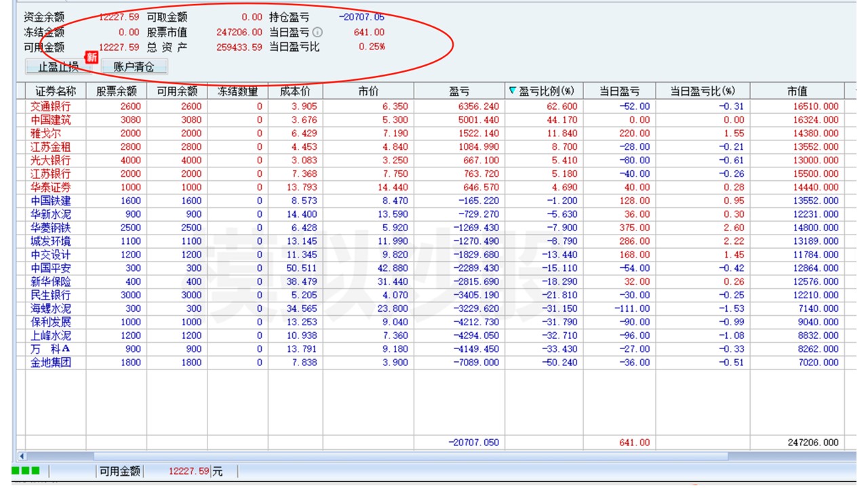
Task: Click 中国平安 cost price 50.511
Action: click(x=302, y=268)
